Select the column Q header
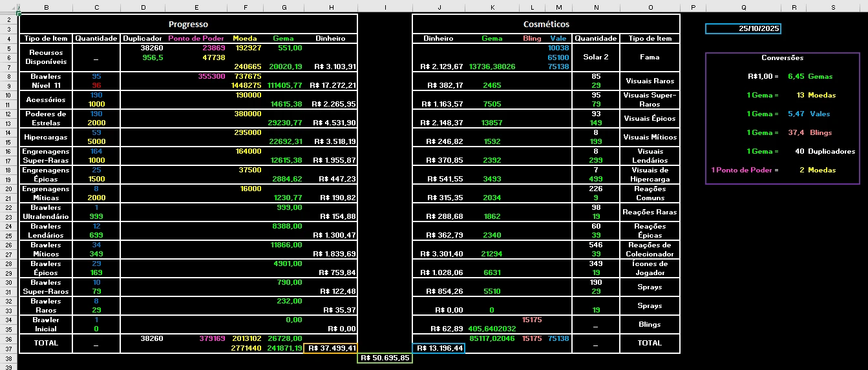868x370 pixels. [743, 8]
